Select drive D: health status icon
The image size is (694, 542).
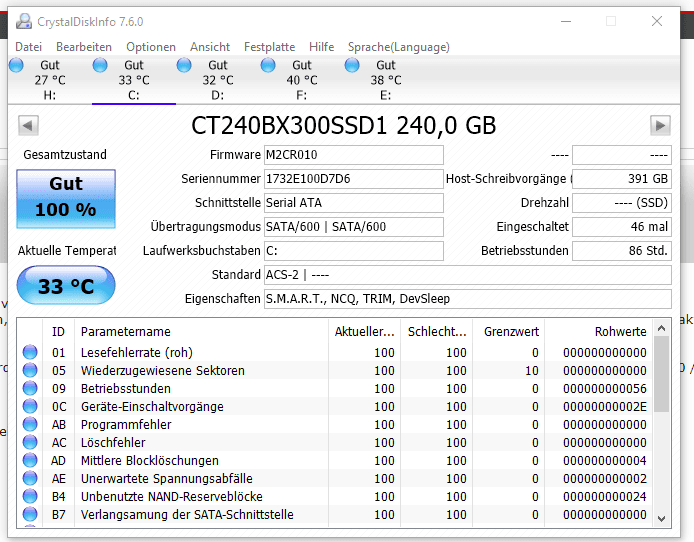[x=184, y=65]
